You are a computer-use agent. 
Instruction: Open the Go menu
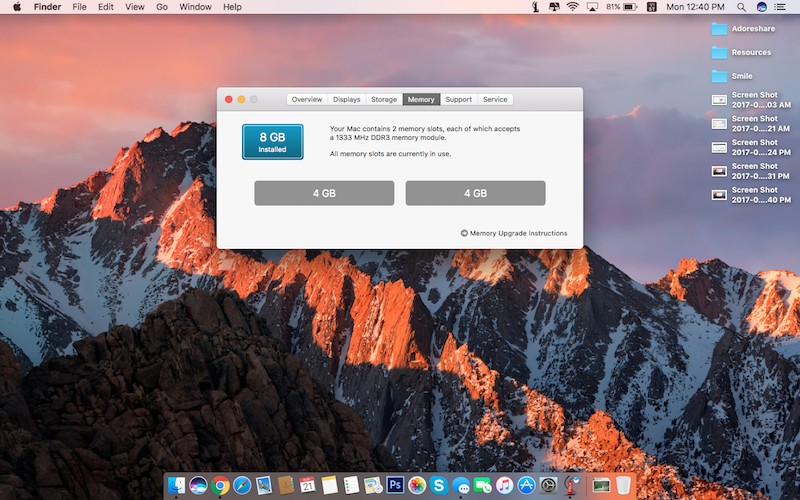[x=162, y=7]
